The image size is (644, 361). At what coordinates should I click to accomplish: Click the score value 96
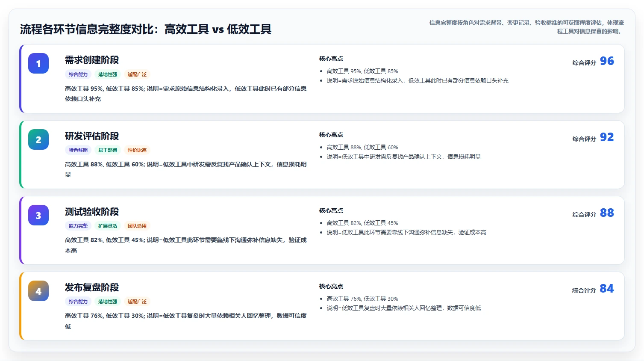[607, 61]
